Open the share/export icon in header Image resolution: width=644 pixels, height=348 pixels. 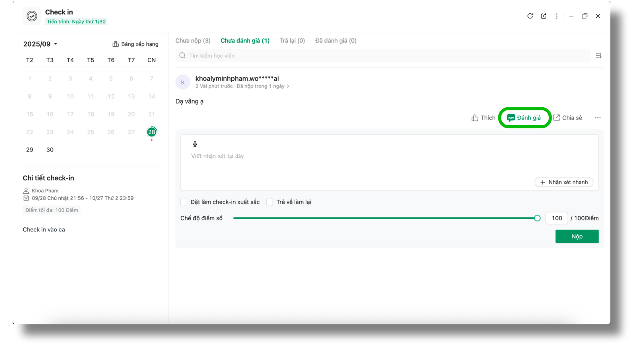tap(544, 16)
